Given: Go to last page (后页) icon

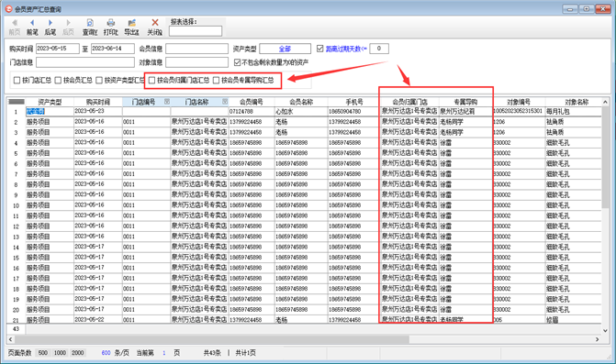Looking at the screenshot, I should click(x=68, y=23).
